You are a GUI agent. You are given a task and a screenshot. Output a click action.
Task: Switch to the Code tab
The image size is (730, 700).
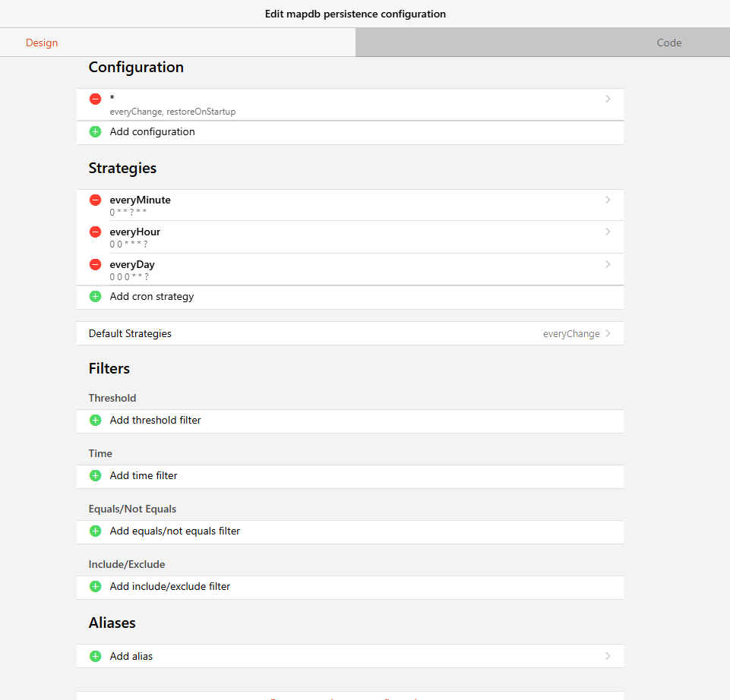click(x=668, y=43)
